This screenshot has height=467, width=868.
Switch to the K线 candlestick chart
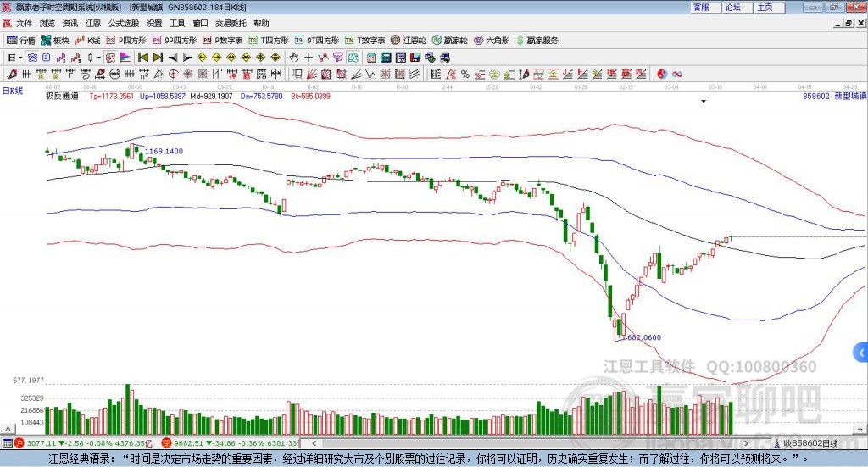coord(87,41)
